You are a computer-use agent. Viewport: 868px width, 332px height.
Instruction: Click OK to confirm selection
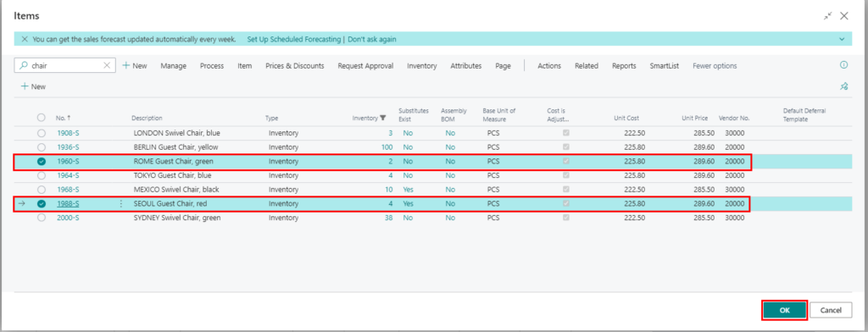click(x=784, y=311)
